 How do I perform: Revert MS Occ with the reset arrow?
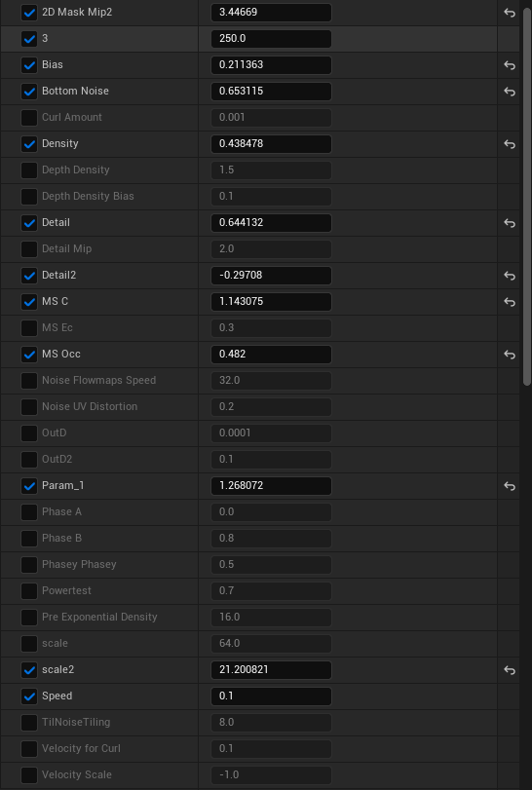510,355
